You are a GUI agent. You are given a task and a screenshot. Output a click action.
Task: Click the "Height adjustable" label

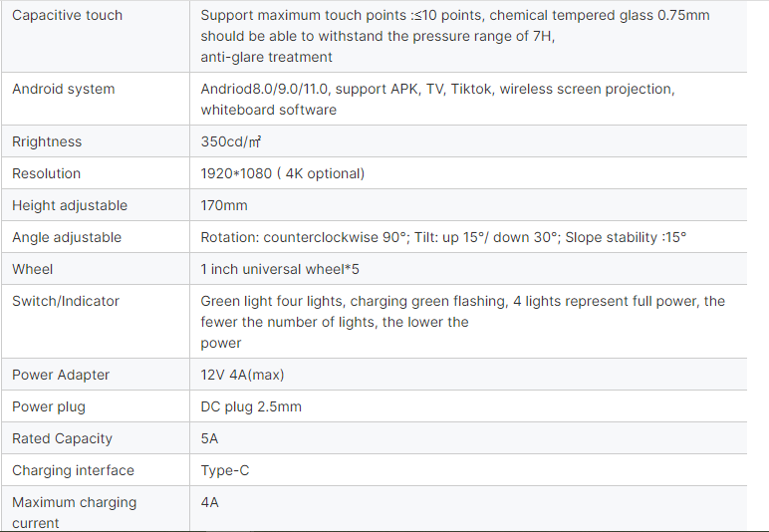tap(70, 206)
